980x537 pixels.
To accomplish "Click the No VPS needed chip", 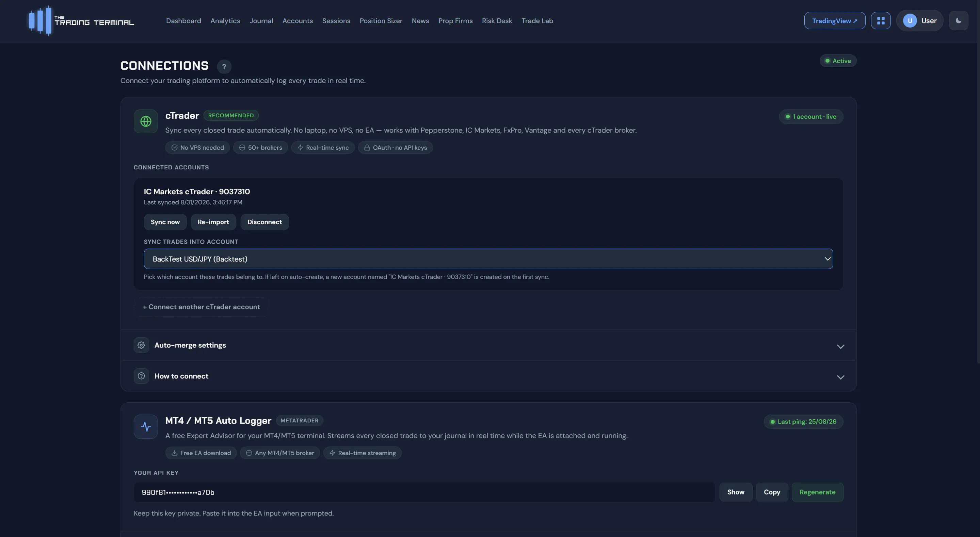I will coord(197,148).
